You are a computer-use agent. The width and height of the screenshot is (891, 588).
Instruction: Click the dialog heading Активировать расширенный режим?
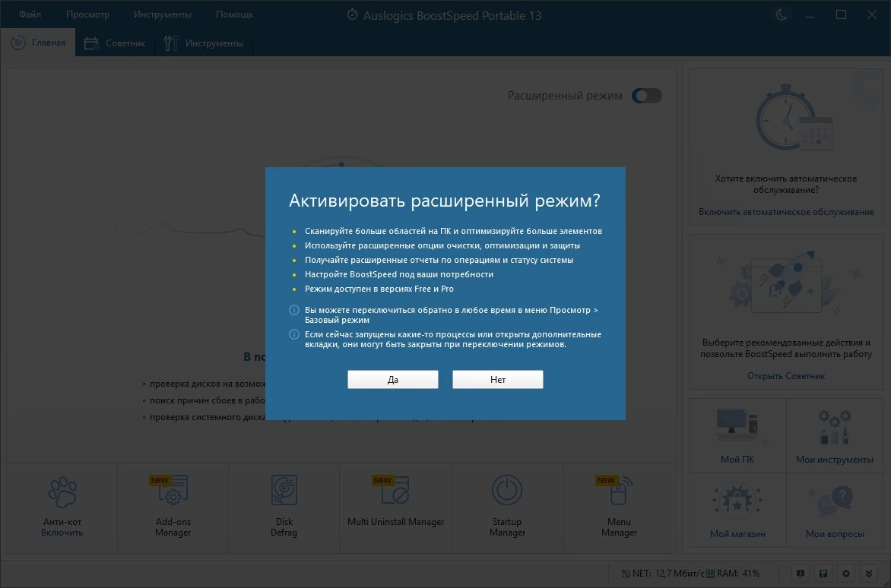pyautogui.click(x=445, y=201)
